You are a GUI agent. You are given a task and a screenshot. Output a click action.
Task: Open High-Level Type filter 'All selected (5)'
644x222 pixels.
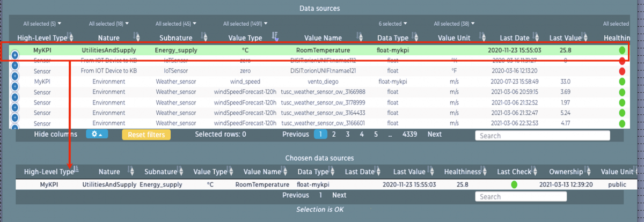(42, 24)
